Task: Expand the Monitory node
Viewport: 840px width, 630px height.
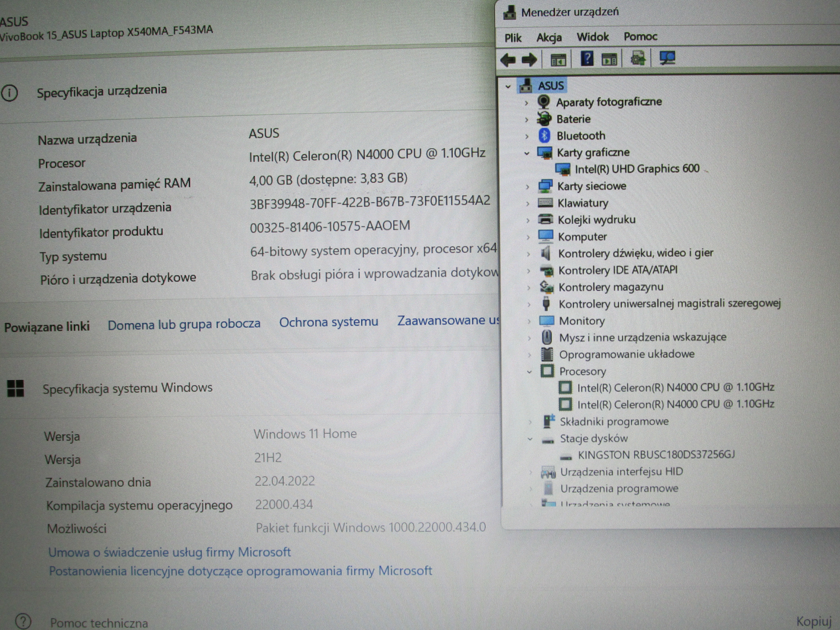Action: [529, 322]
